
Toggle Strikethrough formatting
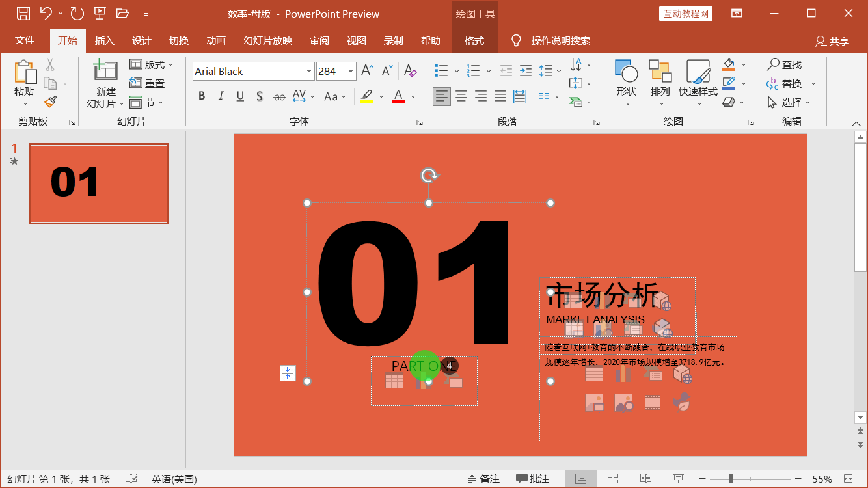coord(280,96)
